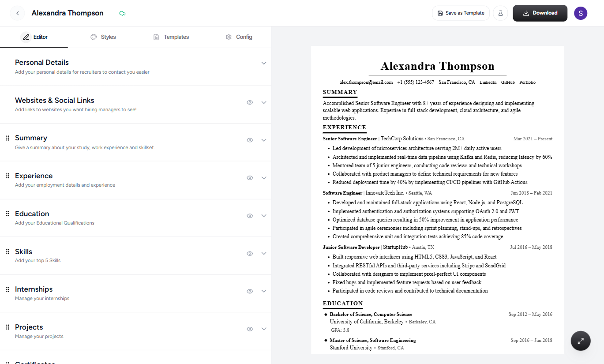Toggle visibility of Websites & Social Links

click(250, 102)
